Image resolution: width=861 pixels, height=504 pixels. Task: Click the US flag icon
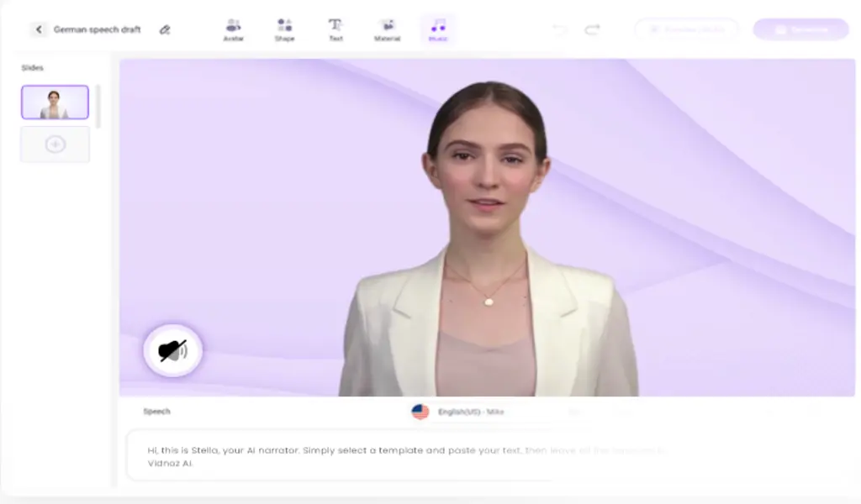pos(420,412)
